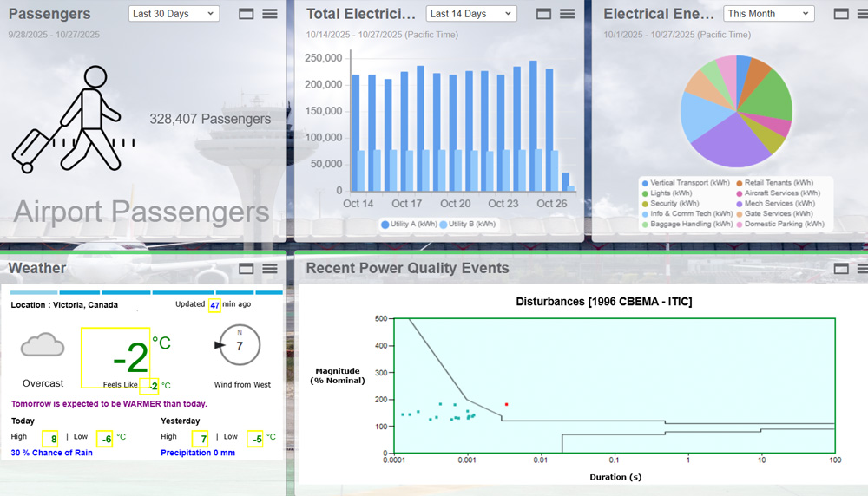
Task: Open the Passengers gadget hamburger menu
Action: point(270,14)
